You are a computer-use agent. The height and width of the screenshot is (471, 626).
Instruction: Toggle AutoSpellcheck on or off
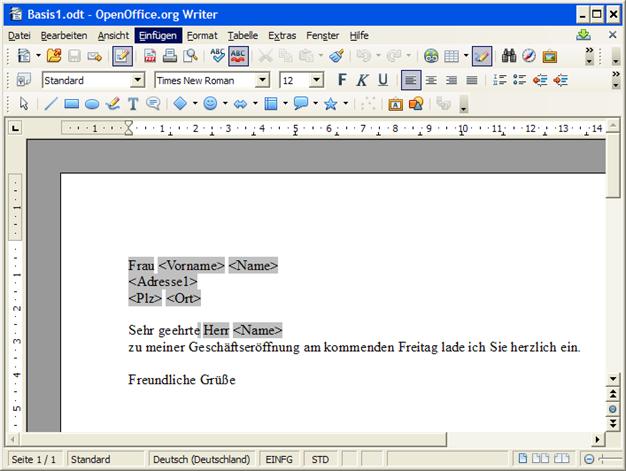pos(239,56)
